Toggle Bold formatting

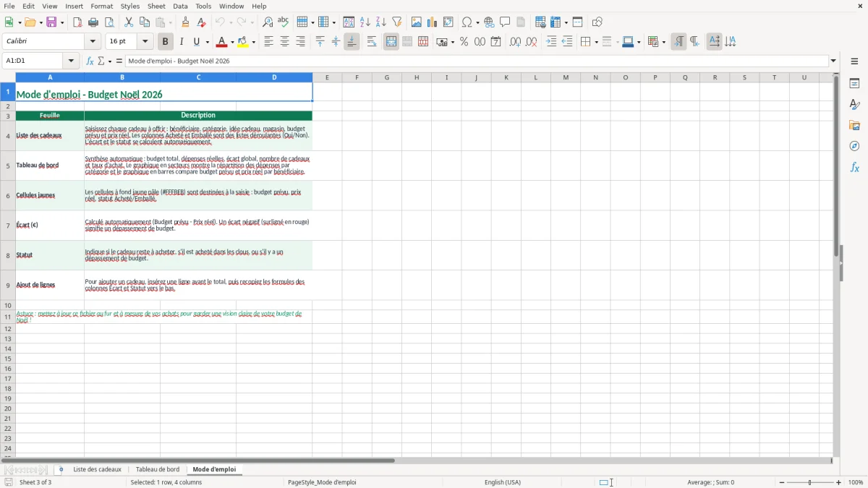click(x=166, y=42)
